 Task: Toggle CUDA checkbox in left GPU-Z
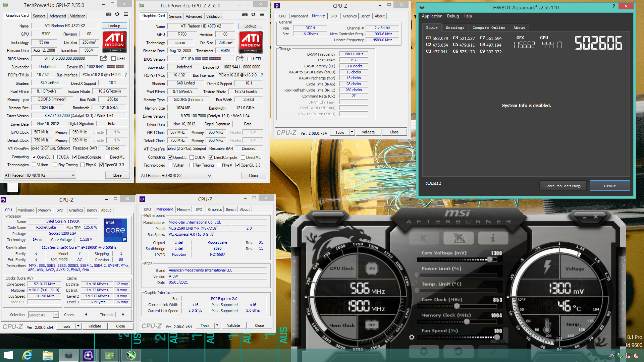(55, 157)
